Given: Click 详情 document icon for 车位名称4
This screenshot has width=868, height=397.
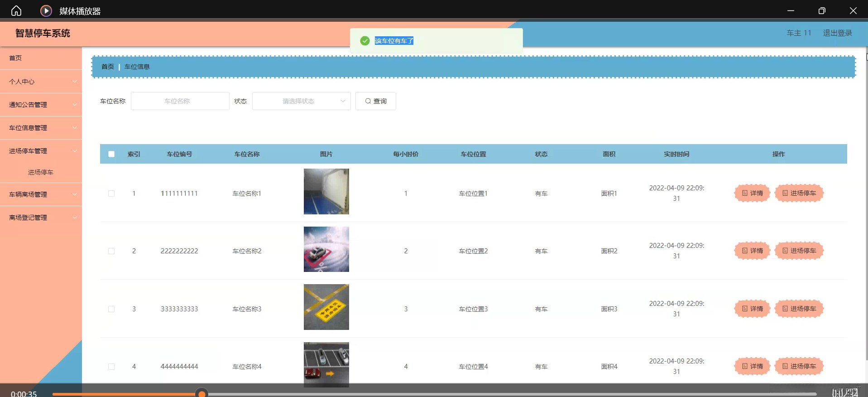Looking at the screenshot, I should click(x=745, y=366).
